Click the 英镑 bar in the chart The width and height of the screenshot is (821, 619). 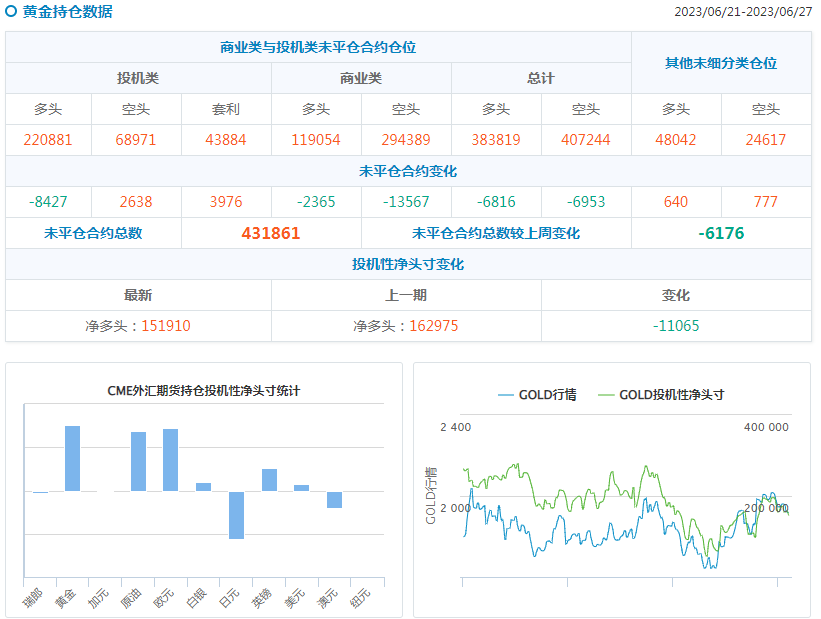pos(269,480)
